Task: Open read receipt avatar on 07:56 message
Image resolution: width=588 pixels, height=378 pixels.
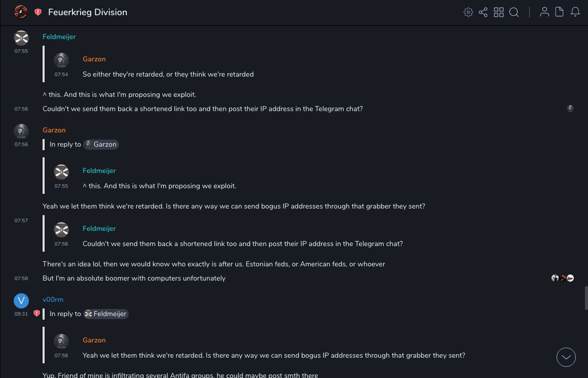Action: (x=570, y=109)
